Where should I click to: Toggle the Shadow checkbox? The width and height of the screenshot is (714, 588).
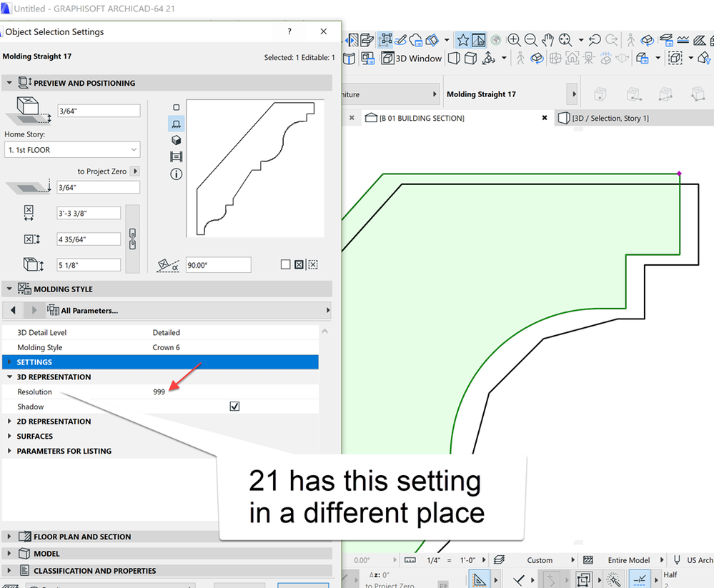234,407
